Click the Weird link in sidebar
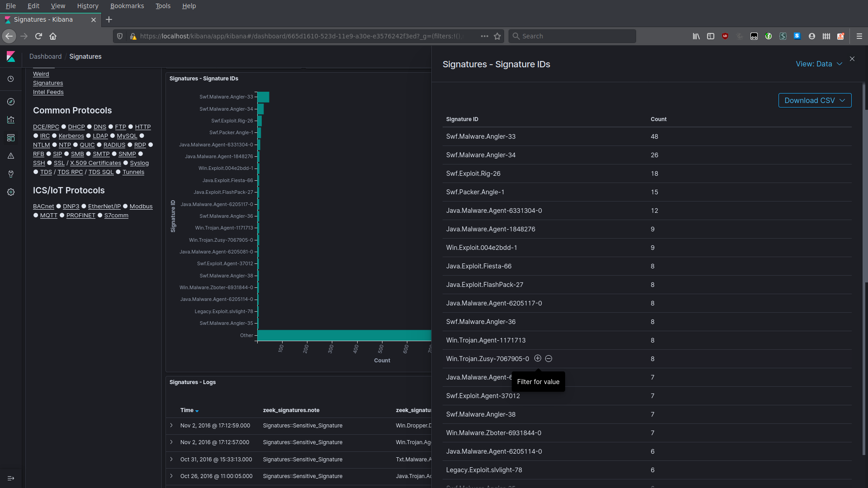 point(41,73)
